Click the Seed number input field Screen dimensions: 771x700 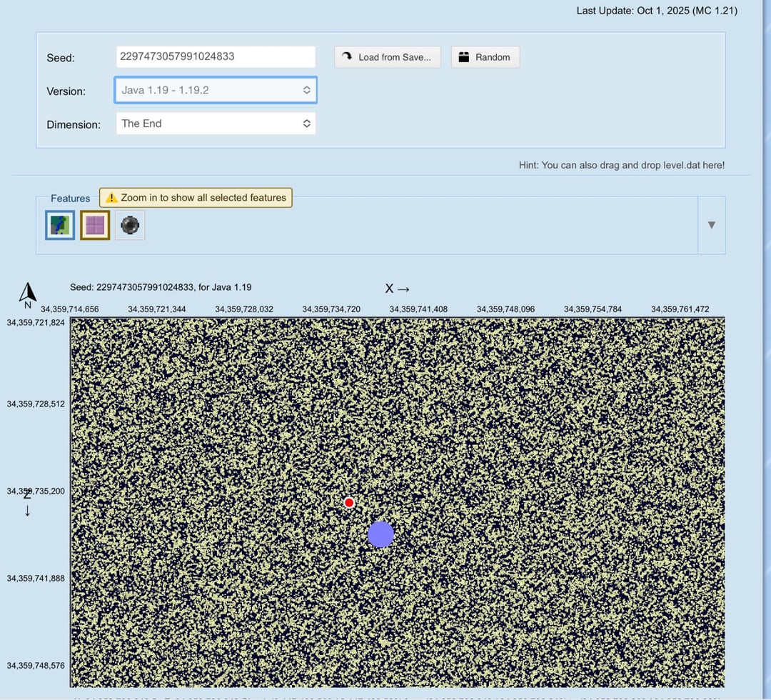[215, 56]
